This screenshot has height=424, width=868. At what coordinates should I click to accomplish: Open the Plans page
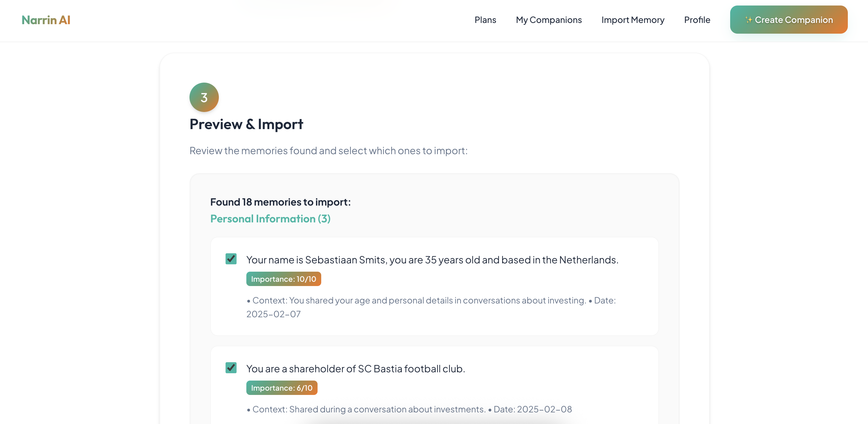[x=485, y=20]
